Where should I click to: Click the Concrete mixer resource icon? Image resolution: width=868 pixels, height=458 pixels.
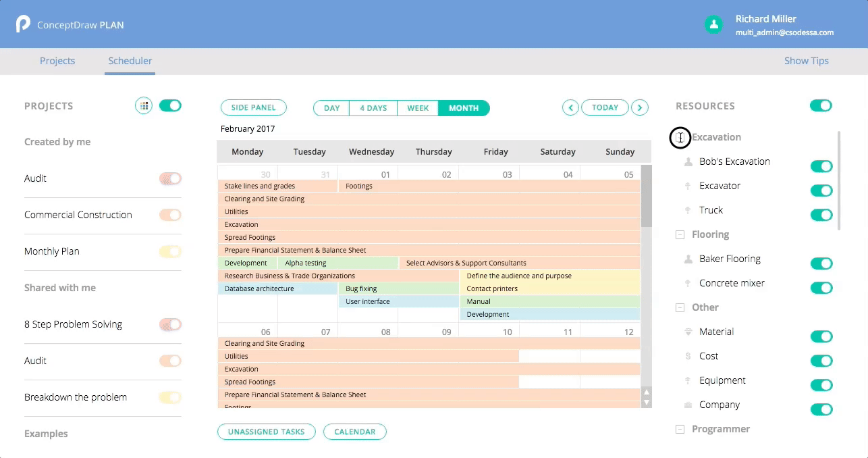click(x=688, y=283)
